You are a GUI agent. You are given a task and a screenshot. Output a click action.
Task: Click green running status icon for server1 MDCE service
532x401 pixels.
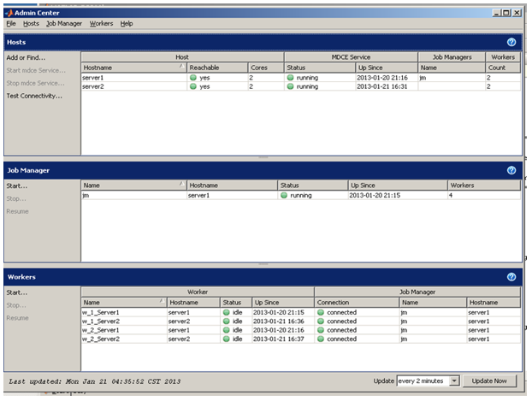coord(290,77)
